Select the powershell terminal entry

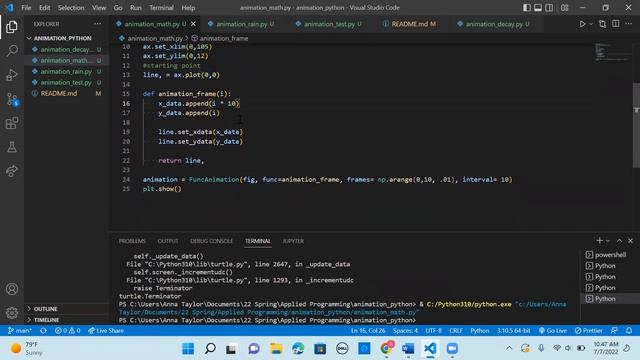click(611, 255)
